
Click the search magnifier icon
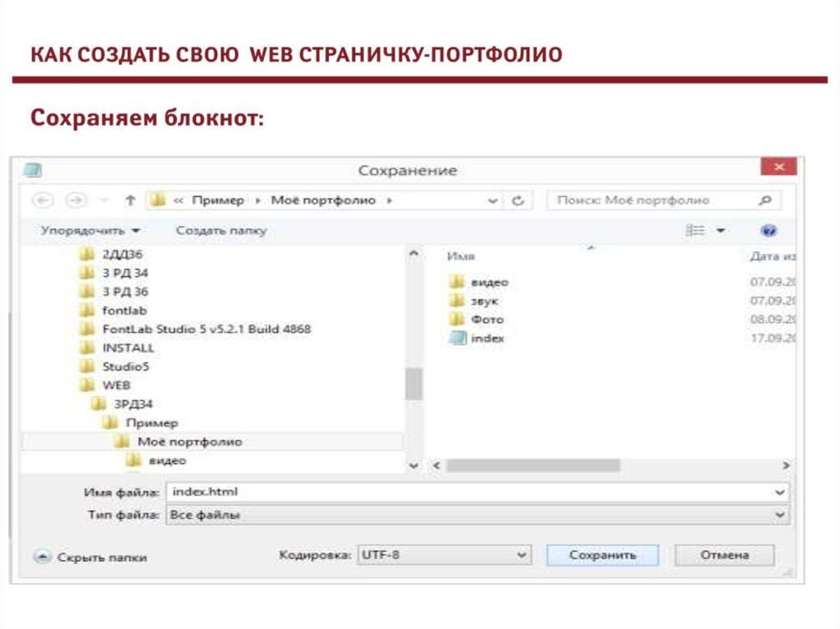765,200
